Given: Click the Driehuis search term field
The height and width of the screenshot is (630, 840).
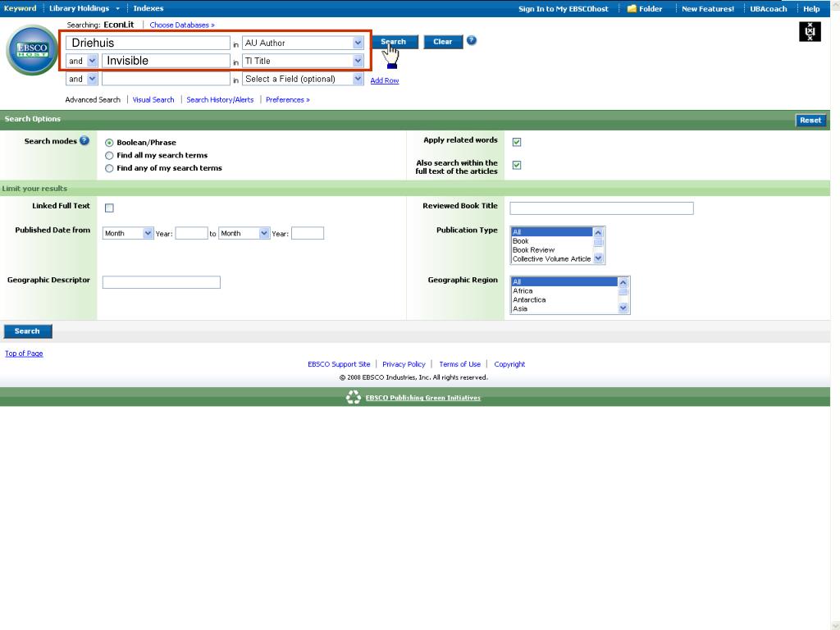Looking at the screenshot, I should tap(148, 43).
